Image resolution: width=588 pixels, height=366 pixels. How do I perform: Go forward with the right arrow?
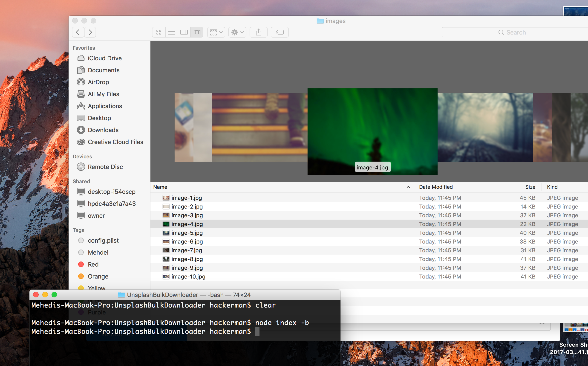pos(90,32)
